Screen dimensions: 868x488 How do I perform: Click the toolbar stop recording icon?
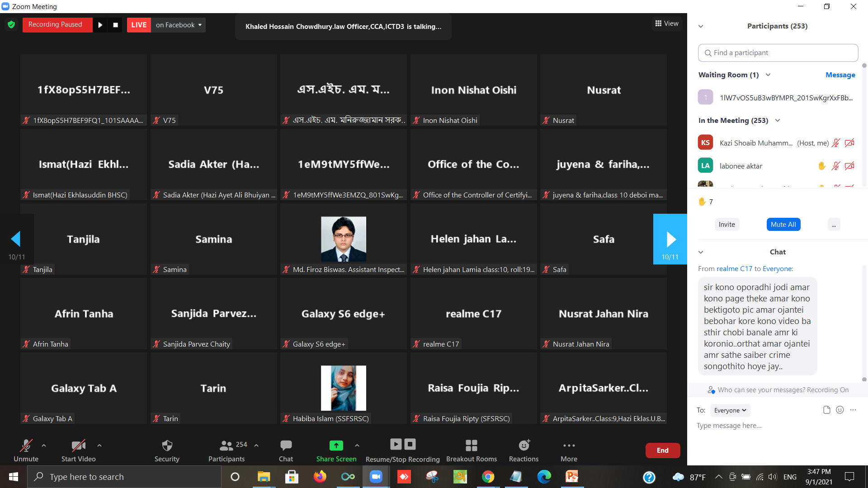point(410,444)
